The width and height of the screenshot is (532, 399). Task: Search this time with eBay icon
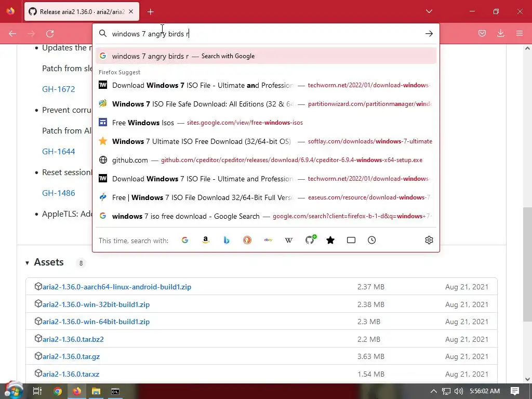(x=268, y=240)
